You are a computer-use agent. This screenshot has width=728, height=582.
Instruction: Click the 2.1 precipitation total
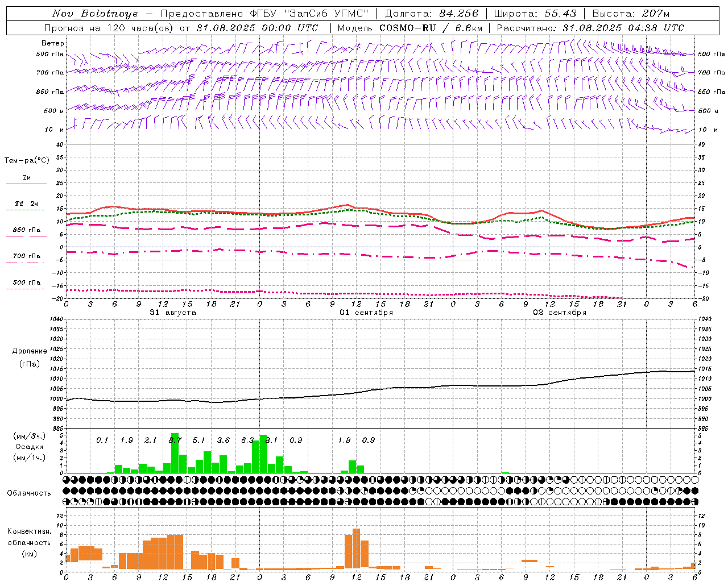coord(150,440)
